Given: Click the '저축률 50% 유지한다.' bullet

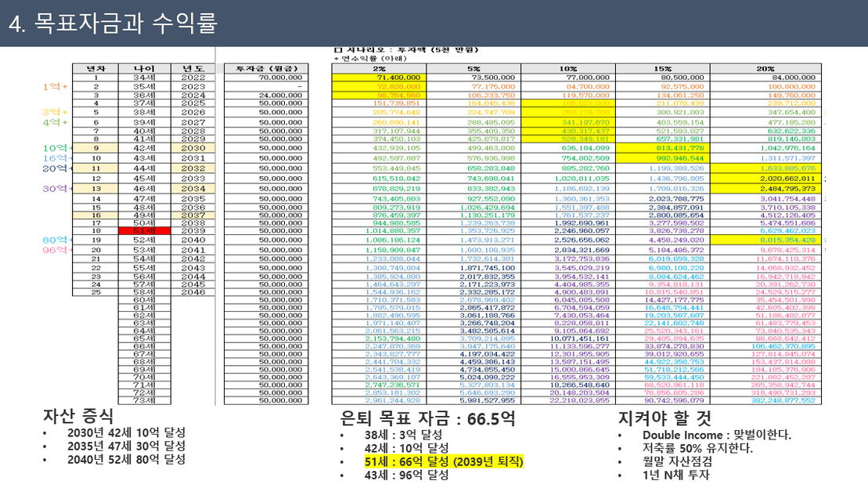Looking at the screenshot, I should [697, 448].
